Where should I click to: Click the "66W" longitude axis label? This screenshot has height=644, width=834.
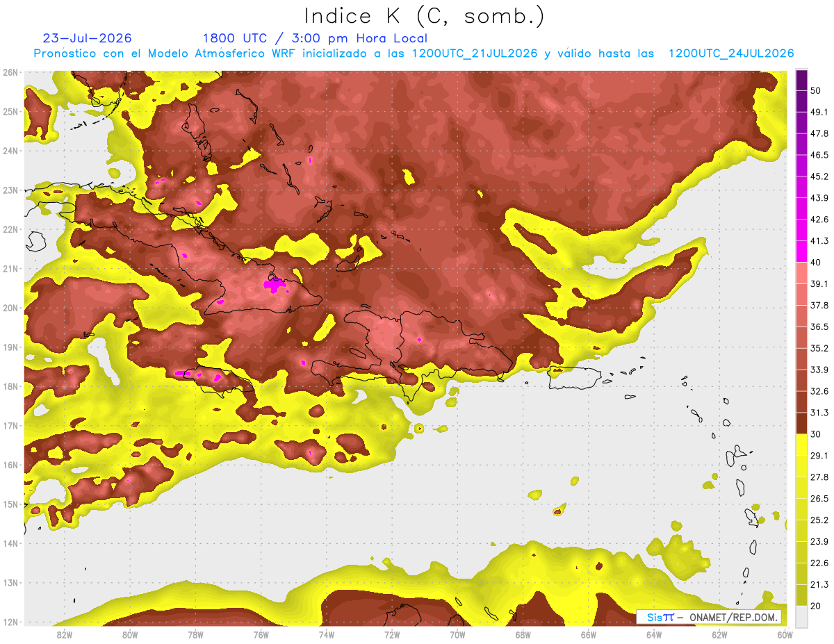tap(589, 634)
